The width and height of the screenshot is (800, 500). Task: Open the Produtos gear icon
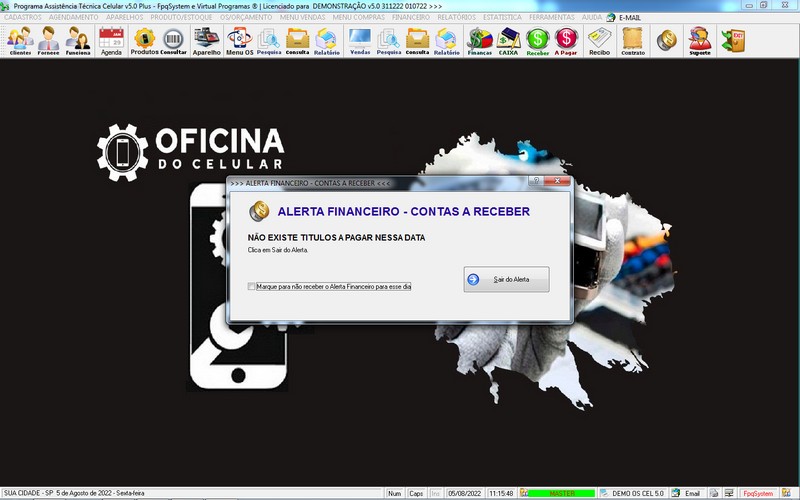click(x=144, y=41)
